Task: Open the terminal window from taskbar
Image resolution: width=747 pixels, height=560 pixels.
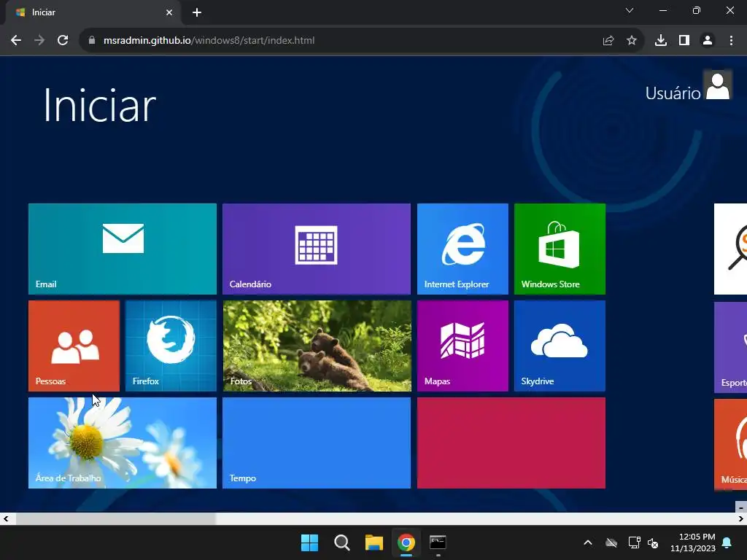Action: pos(438,542)
